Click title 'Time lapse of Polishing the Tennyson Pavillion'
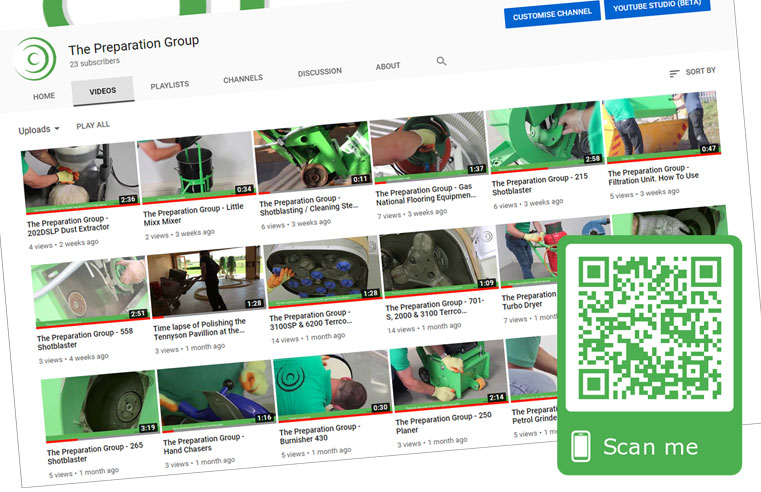 click(199, 329)
